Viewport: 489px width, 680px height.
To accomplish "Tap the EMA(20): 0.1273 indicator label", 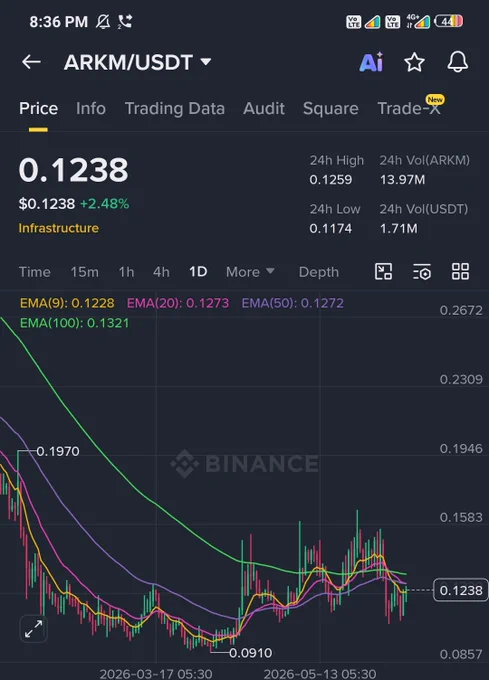I will pos(178,303).
